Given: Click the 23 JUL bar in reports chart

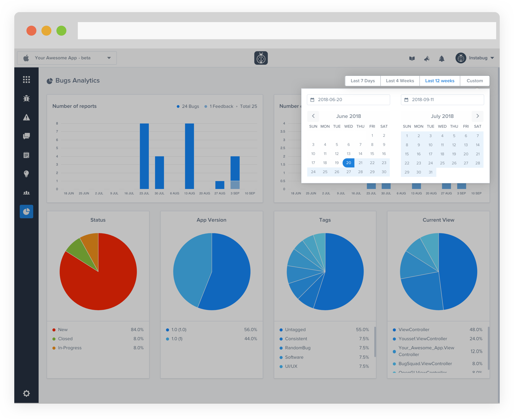Looking at the screenshot, I should click(144, 156).
